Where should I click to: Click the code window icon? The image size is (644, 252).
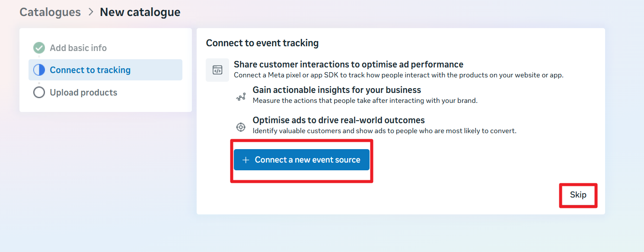click(217, 70)
